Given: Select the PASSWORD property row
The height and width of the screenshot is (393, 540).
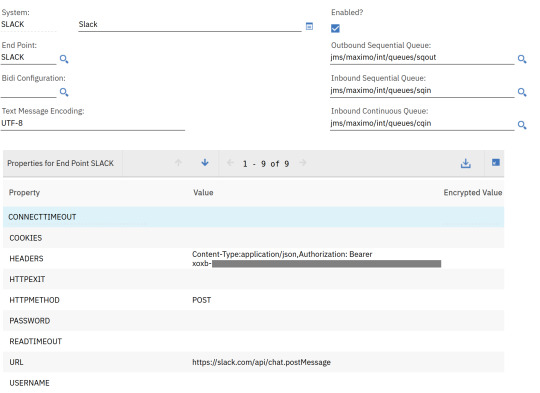Looking at the screenshot, I should [253, 320].
